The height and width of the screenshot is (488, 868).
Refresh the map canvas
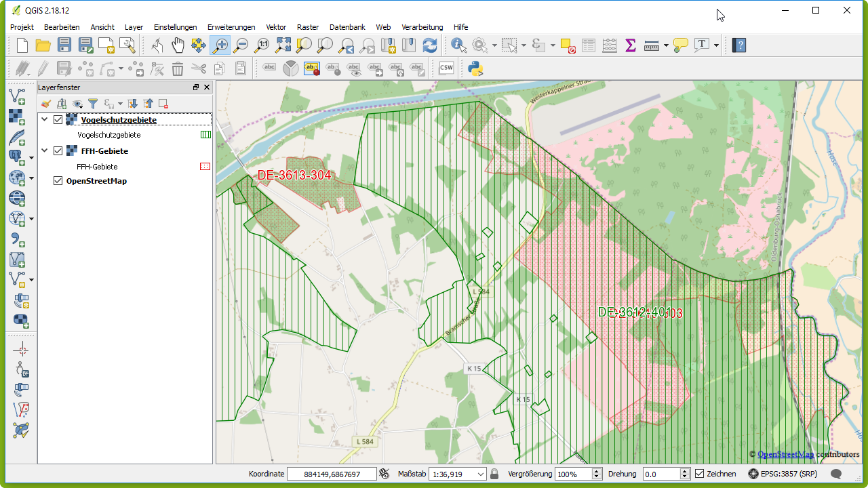(429, 45)
